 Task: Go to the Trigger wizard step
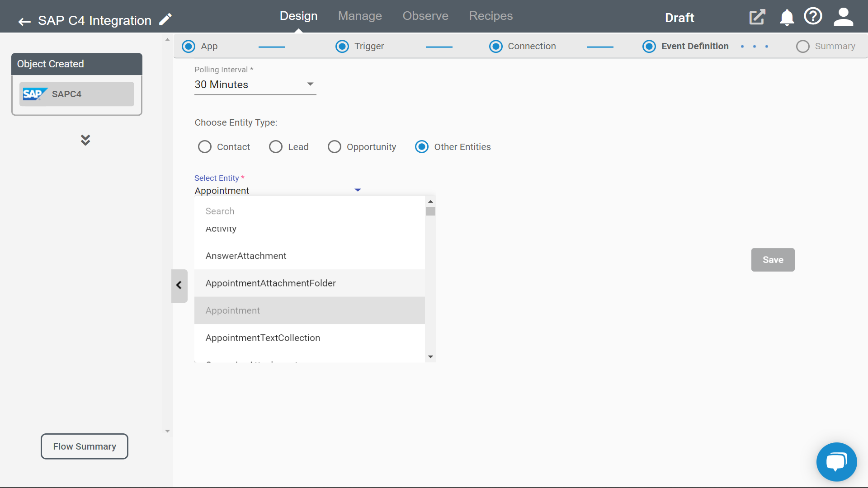click(359, 46)
